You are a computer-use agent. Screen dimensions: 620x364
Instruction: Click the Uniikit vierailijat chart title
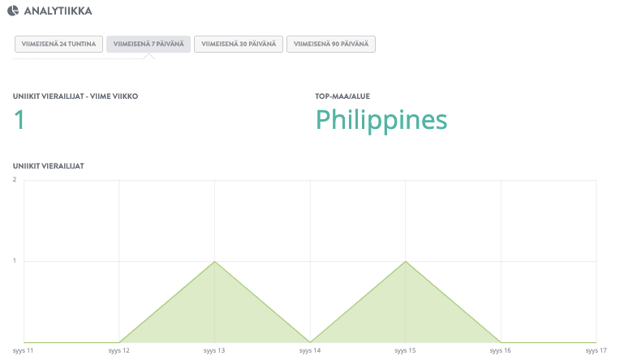tap(49, 165)
